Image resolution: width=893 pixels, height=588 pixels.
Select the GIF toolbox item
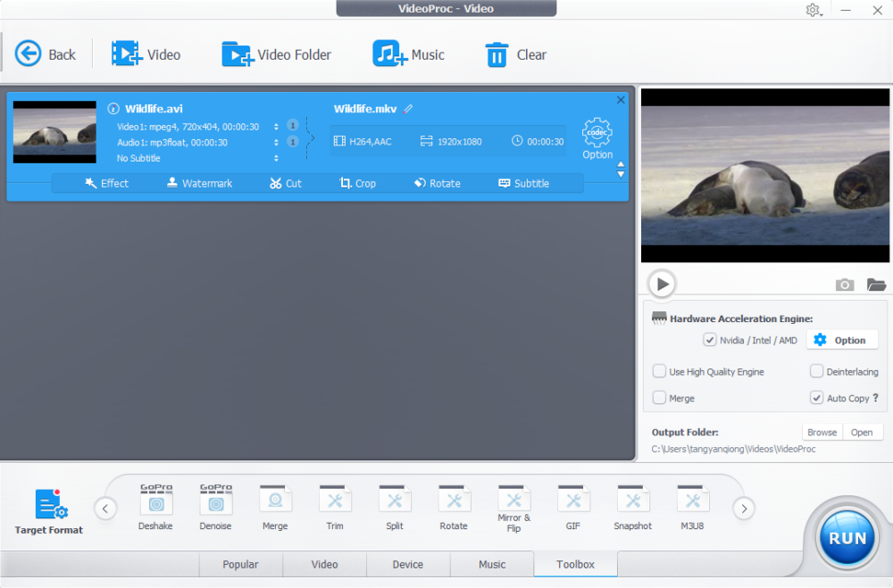click(x=573, y=507)
